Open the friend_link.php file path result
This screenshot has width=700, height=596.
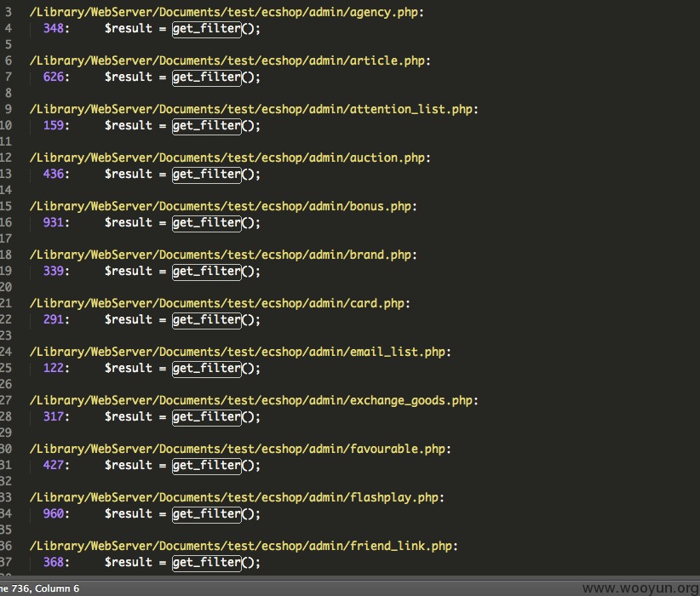(x=244, y=546)
